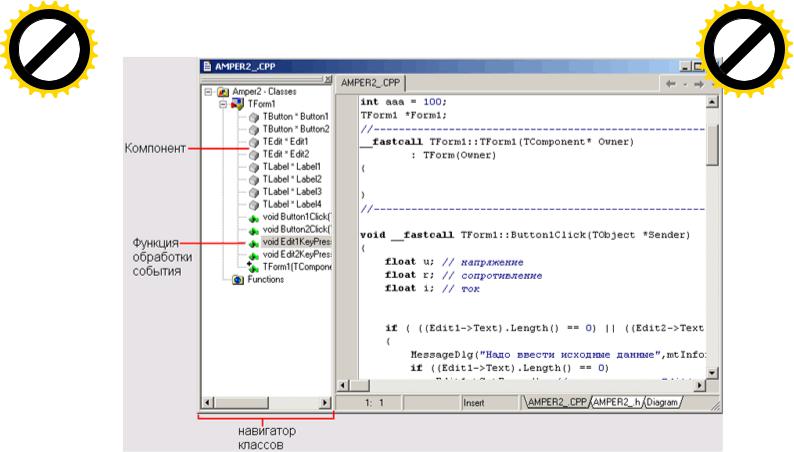Image resolution: width=794 pixels, height=452 pixels.
Task: Close the class navigator panel
Action: [327, 79]
